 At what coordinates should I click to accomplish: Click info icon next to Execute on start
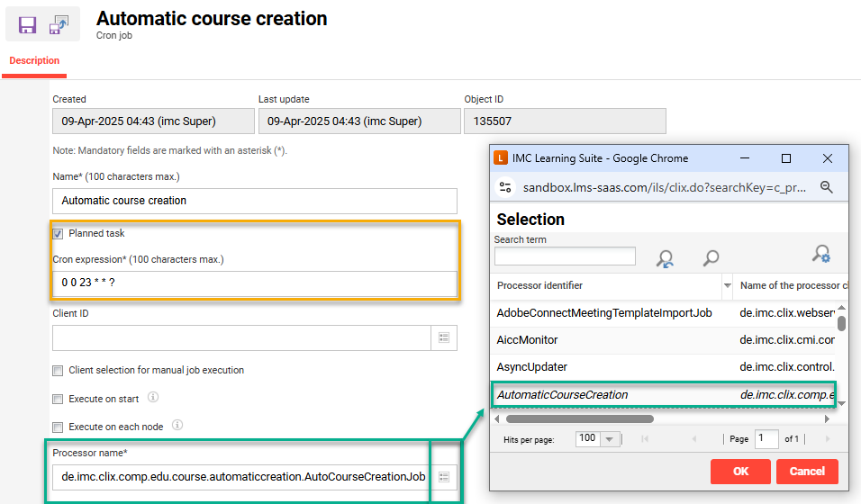tap(153, 397)
